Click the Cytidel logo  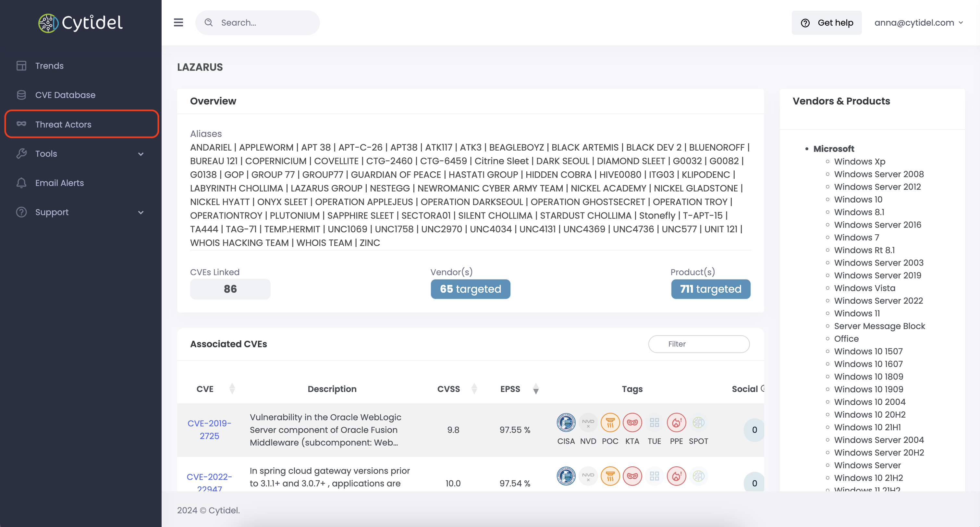point(80,23)
